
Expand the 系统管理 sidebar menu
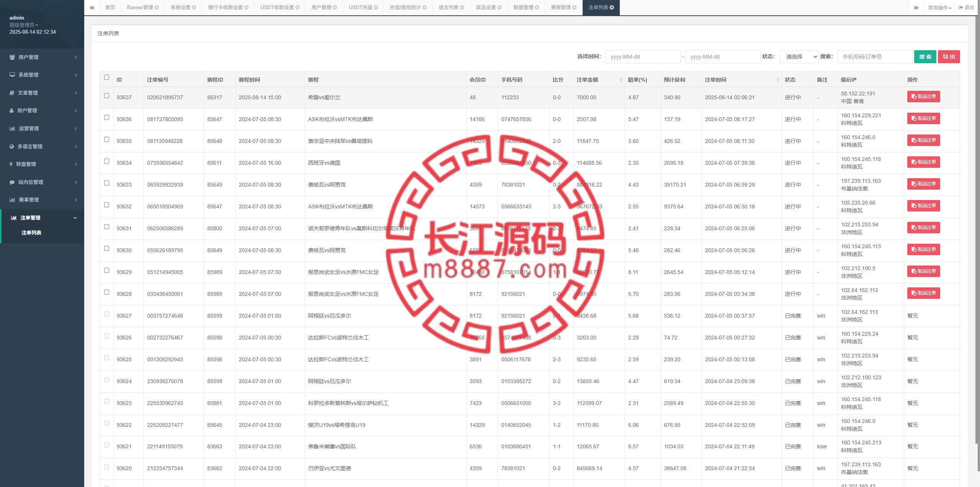(42, 75)
